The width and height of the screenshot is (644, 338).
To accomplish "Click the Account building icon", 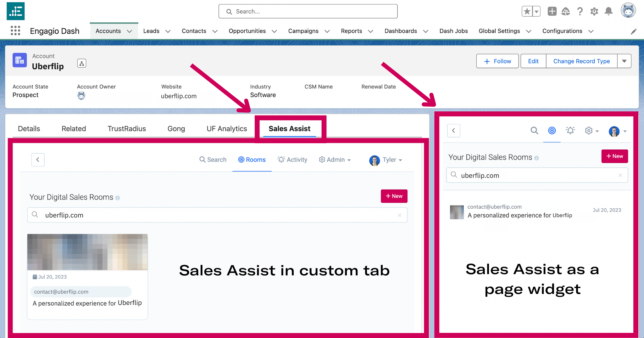I will click(19, 60).
